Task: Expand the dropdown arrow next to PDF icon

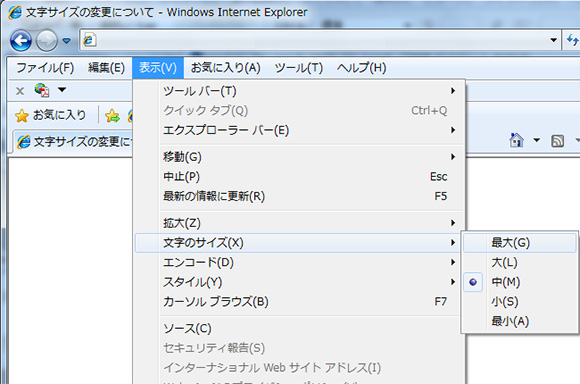Action: pyautogui.click(x=62, y=90)
